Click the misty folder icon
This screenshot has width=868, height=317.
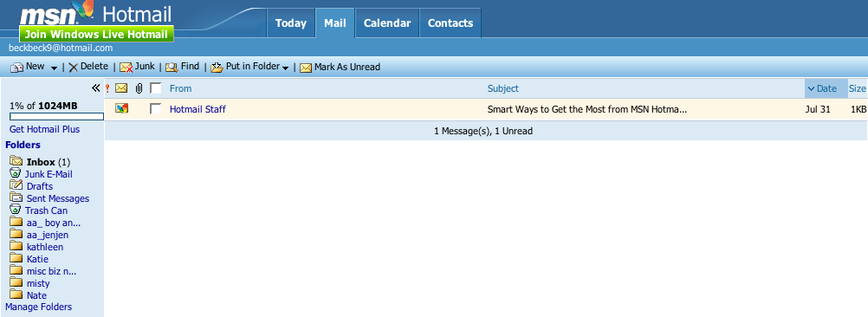tap(16, 283)
